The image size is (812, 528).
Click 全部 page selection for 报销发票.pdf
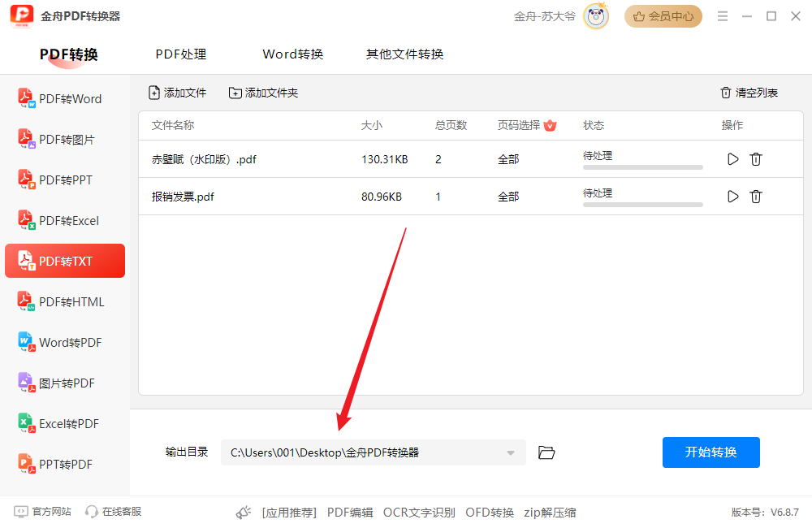click(x=508, y=197)
